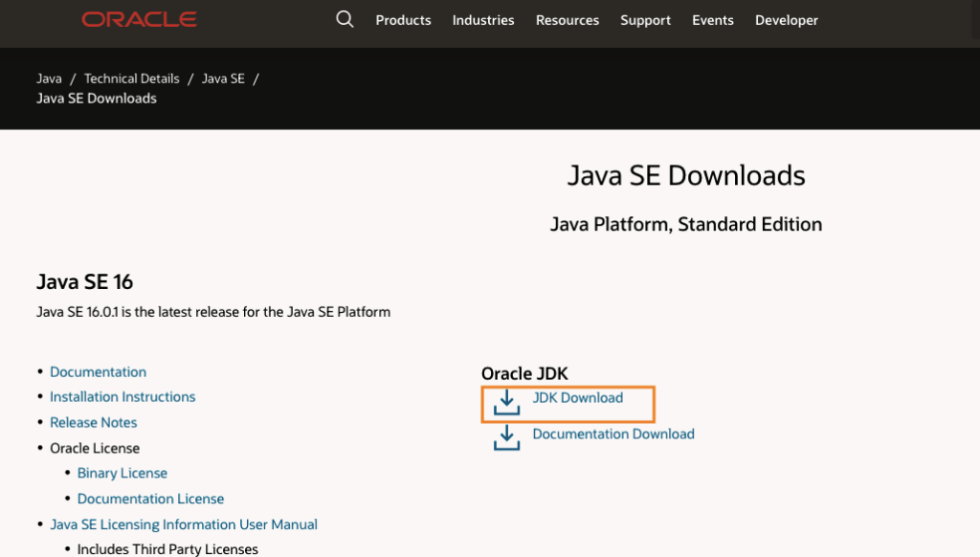
Task: Open the Documentation License link
Action: [150, 500]
